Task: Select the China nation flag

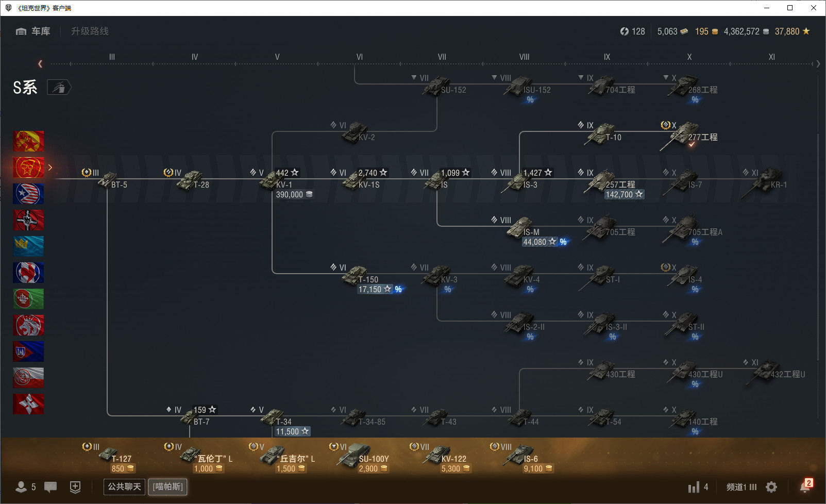Action: (28, 141)
